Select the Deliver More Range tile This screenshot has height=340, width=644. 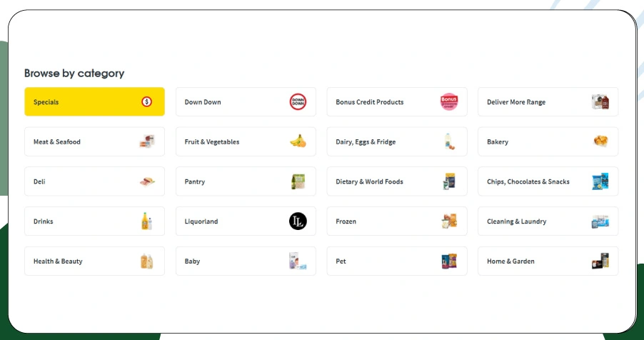pos(548,102)
